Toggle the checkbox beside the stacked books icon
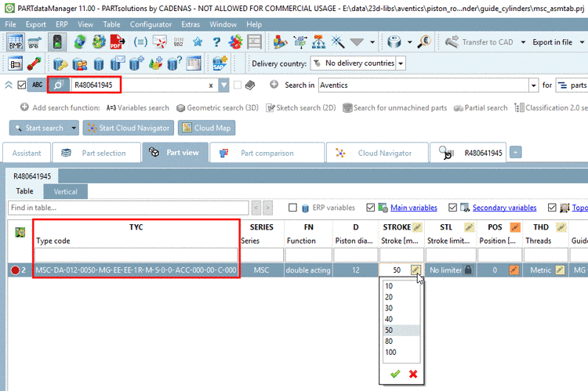Image resolution: width=588 pixels, height=391 pixels. pyautogui.click(x=238, y=85)
